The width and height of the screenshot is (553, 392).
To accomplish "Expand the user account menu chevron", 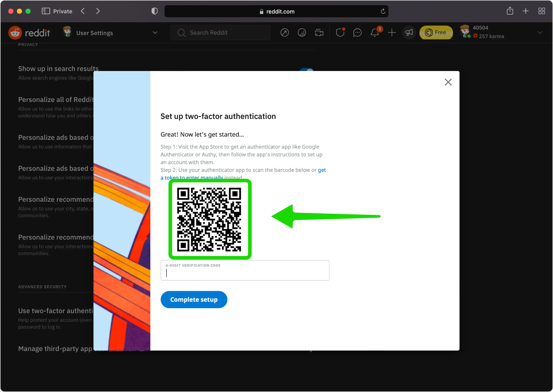I will [540, 32].
